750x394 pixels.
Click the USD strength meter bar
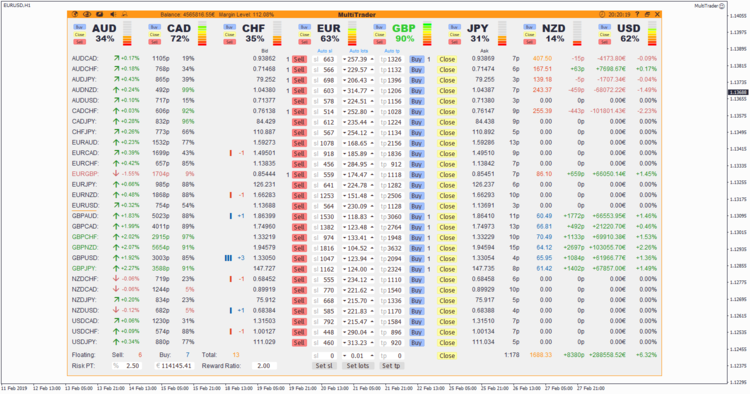(652, 34)
